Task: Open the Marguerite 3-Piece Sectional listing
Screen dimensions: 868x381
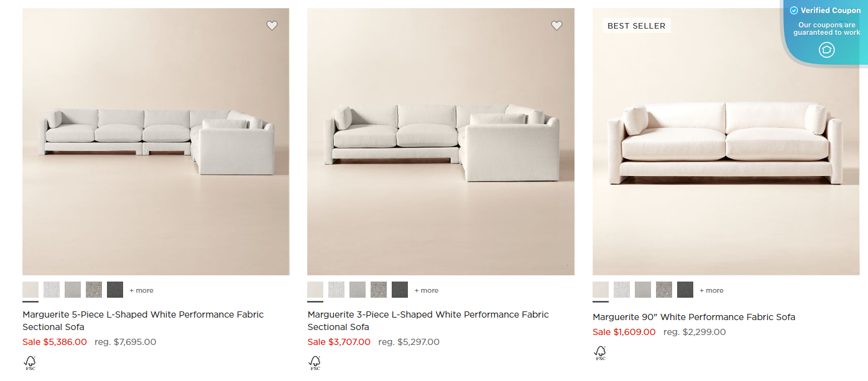Action: click(428, 321)
